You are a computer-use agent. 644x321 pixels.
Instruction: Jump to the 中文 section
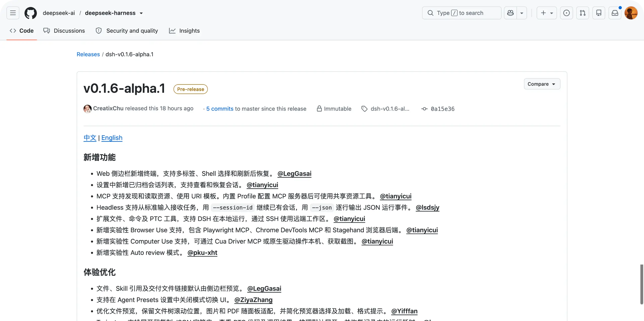[x=90, y=138]
